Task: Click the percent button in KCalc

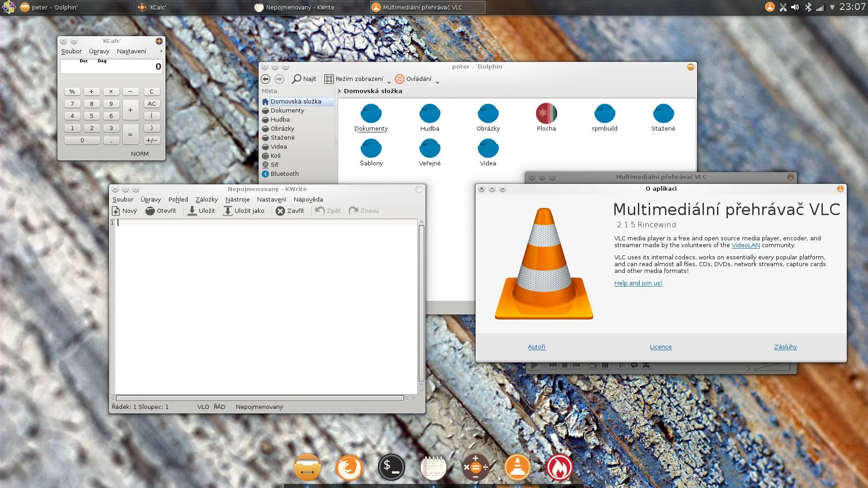Action: (x=72, y=92)
